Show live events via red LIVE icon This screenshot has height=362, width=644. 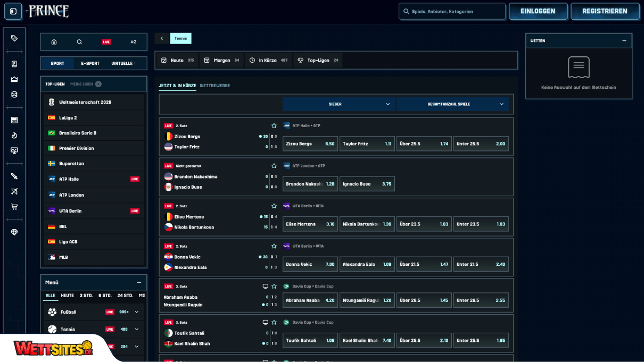(106, 41)
